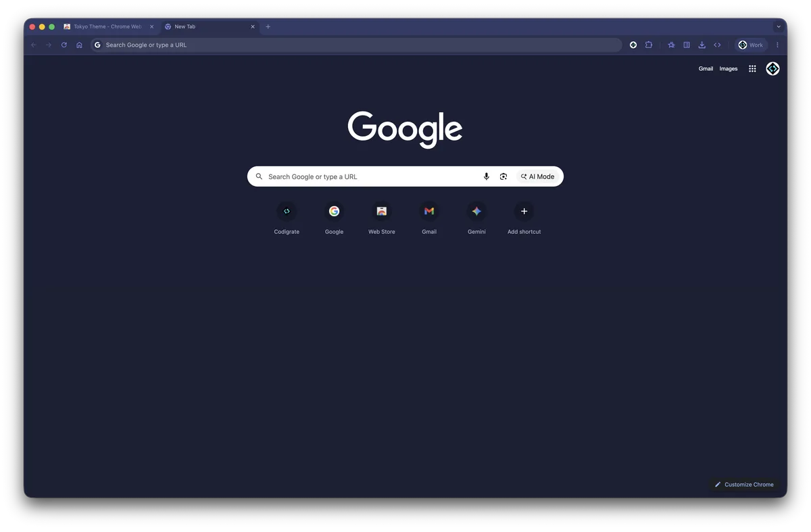
Task: Click the Google logo
Action: tap(405, 129)
